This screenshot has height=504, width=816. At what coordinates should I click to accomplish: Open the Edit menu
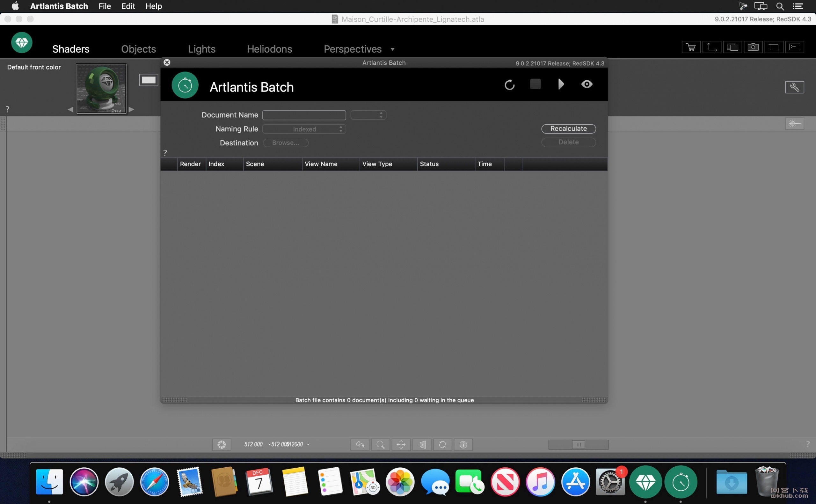click(128, 6)
